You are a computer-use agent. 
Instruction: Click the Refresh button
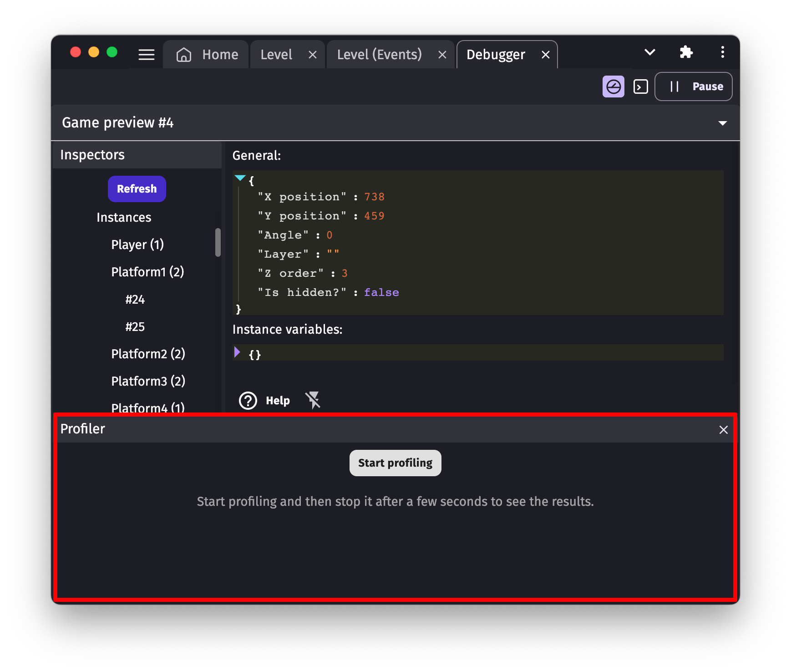coord(137,188)
